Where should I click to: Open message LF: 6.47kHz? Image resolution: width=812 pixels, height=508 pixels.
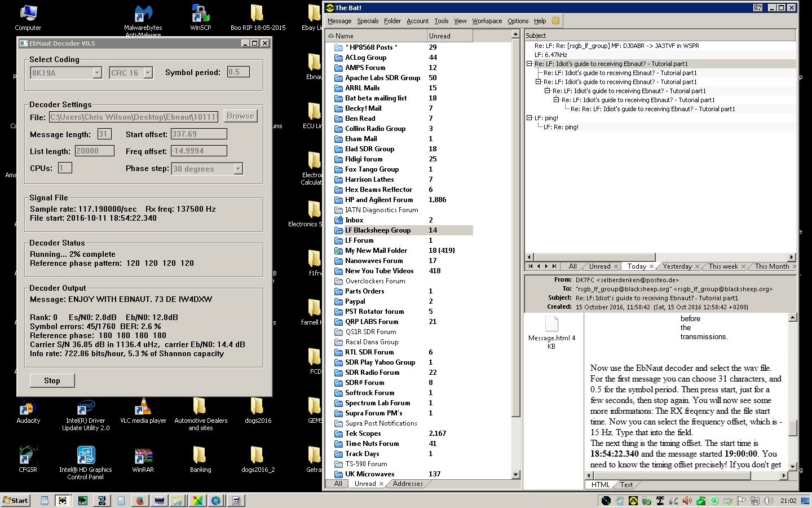(550, 55)
